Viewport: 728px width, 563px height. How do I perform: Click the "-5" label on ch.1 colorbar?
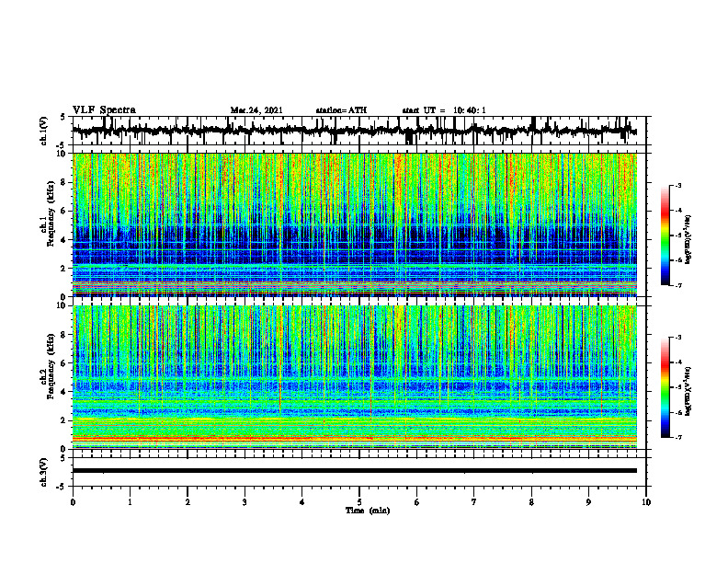click(677, 236)
